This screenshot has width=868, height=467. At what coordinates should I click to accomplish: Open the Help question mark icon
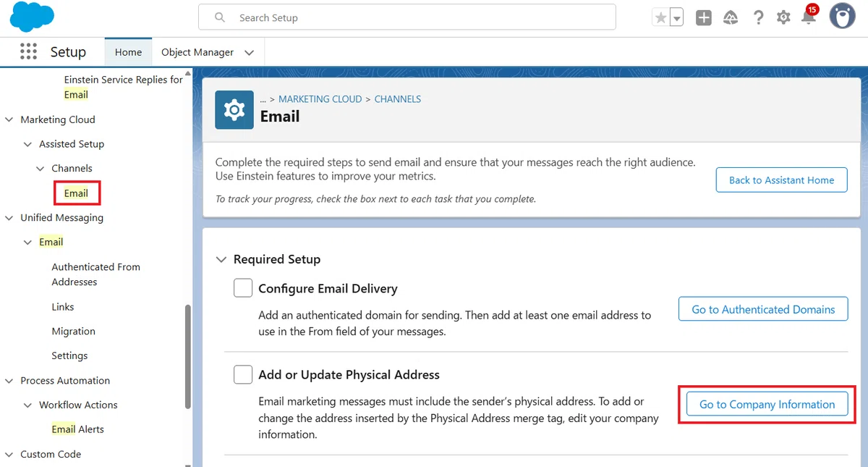pos(758,17)
